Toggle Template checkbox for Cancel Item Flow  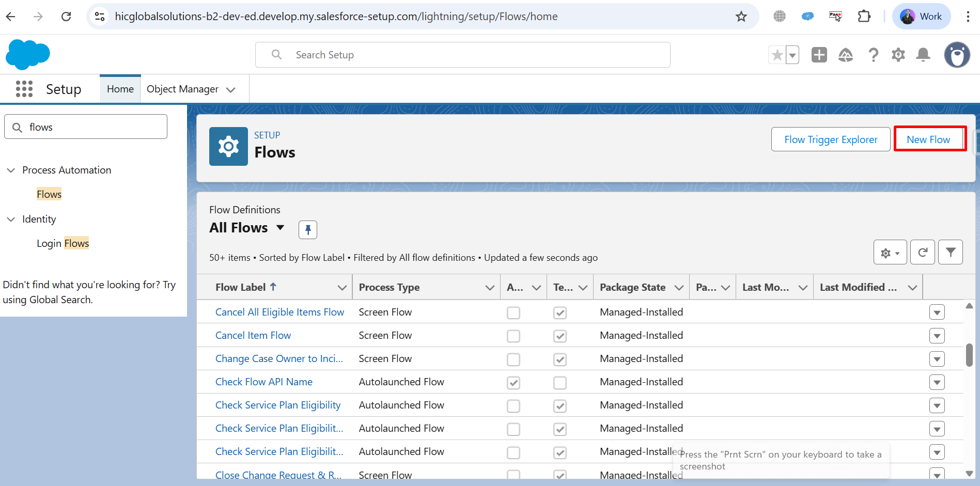coord(559,336)
